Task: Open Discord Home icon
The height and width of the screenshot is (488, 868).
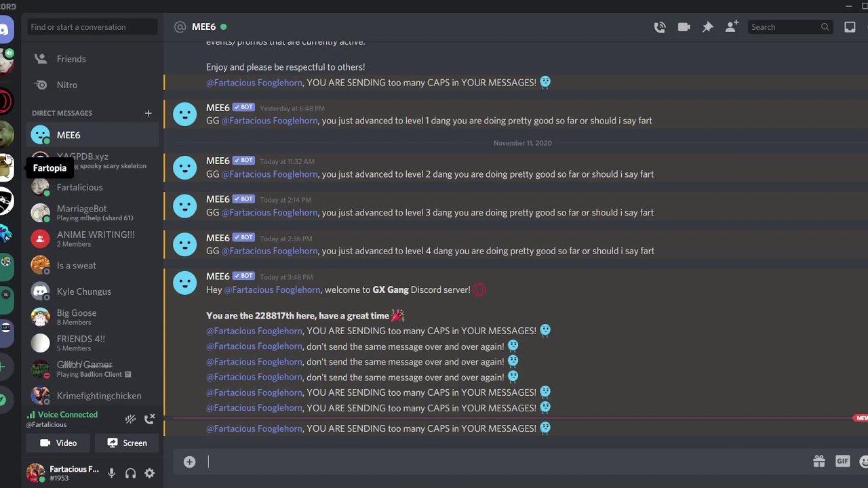Action: pyautogui.click(x=4, y=30)
